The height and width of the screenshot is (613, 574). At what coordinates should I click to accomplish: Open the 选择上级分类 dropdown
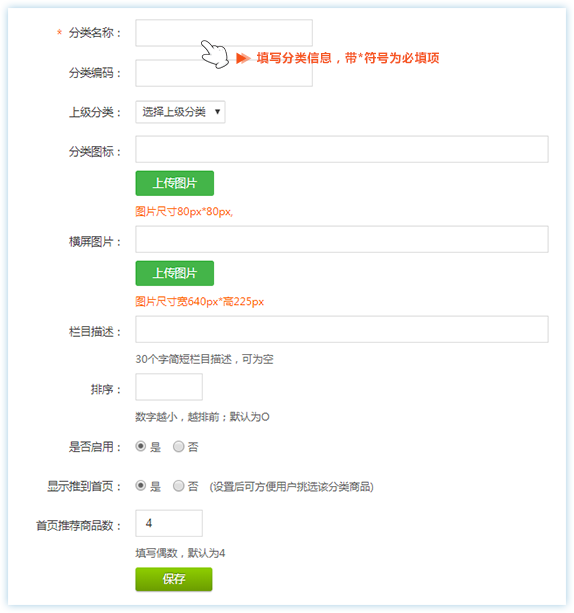[x=180, y=112]
